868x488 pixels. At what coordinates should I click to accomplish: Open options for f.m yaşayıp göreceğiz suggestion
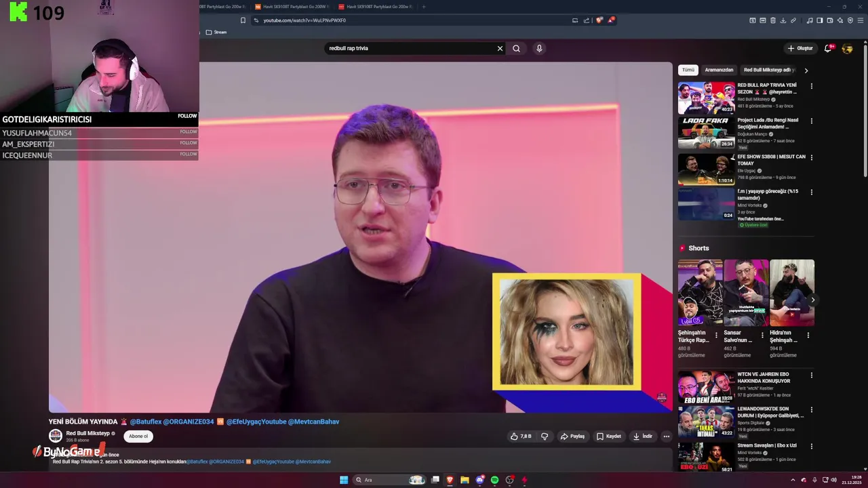click(x=811, y=192)
